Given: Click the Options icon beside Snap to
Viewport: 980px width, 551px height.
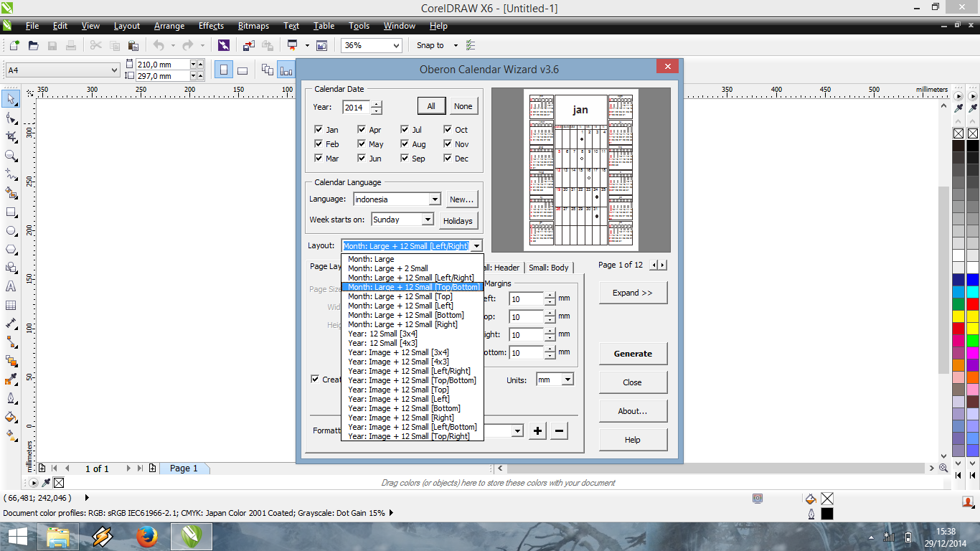Looking at the screenshot, I should click(471, 45).
